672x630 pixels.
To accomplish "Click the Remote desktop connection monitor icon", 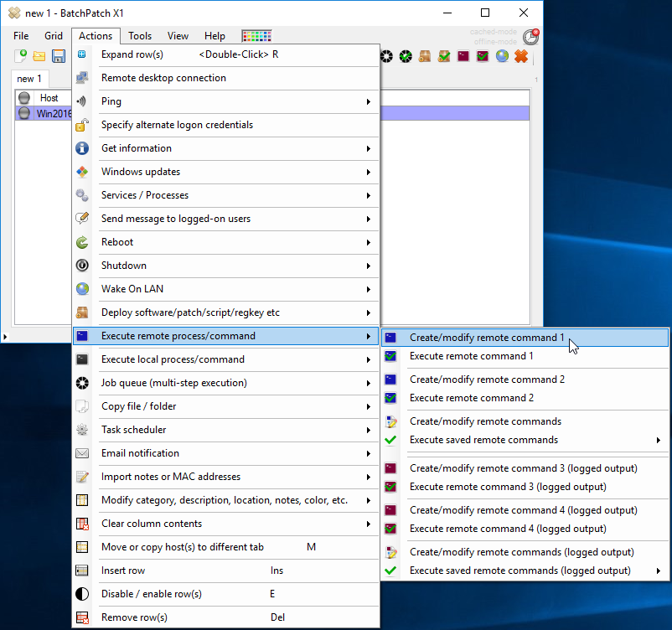I will point(82,78).
